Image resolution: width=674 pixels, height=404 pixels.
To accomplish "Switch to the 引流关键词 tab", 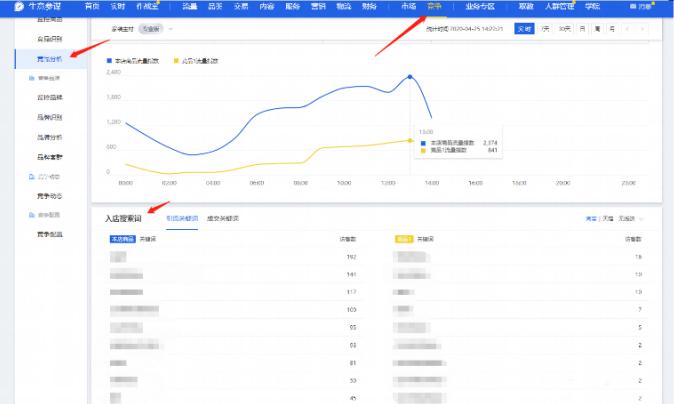I will (x=182, y=218).
